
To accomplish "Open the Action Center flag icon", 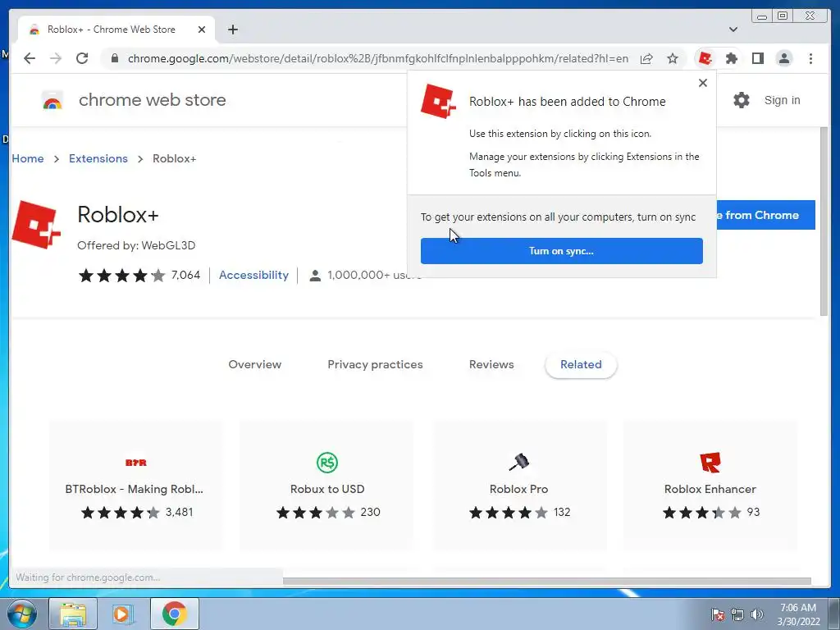I will [x=718, y=614].
